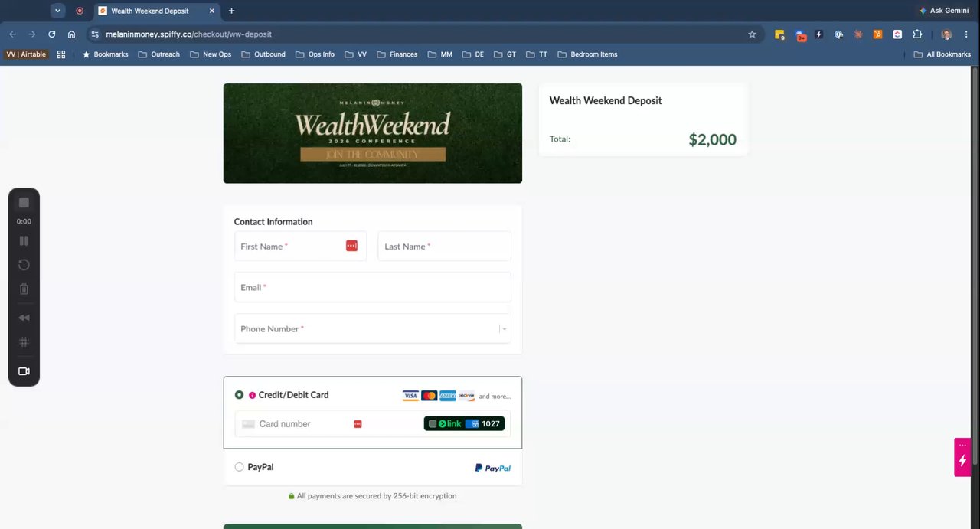Screen dimensions: 980x529
Task: Open the dark lightning bolt extension
Action: (x=819, y=34)
